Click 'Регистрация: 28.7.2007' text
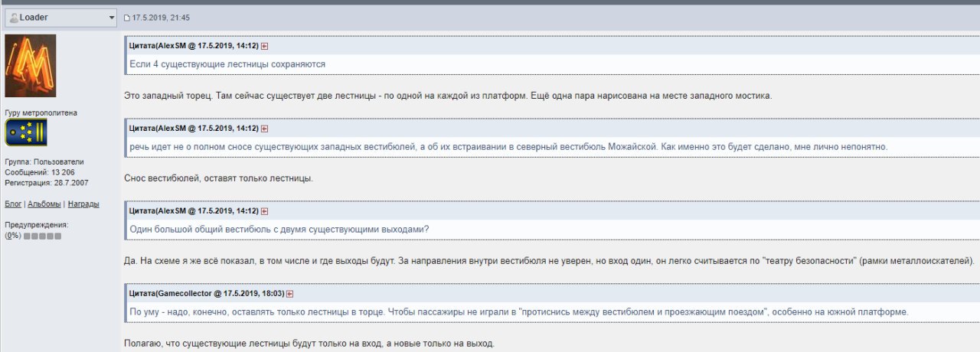 click(46, 183)
